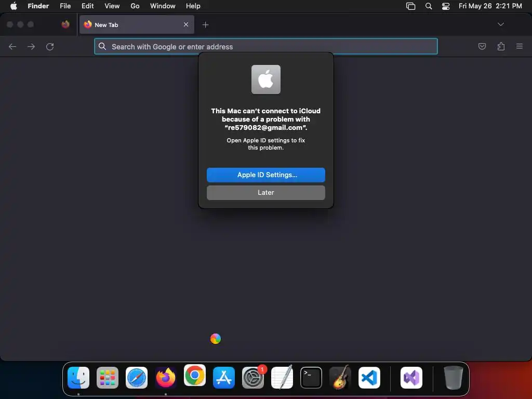Viewport: 532px width, 399px height.
Task: Open a new Firefox tab with the plus button
Action: click(x=205, y=24)
